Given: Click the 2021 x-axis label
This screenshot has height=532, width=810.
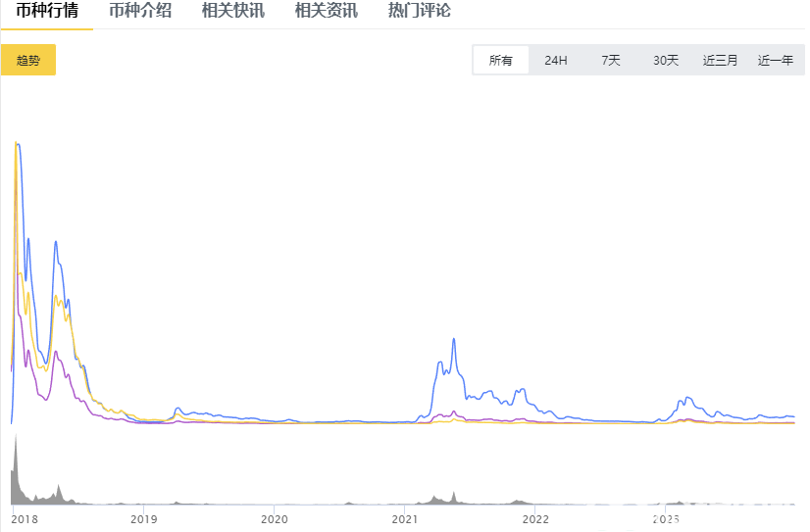Looking at the screenshot, I should (405, 518).
